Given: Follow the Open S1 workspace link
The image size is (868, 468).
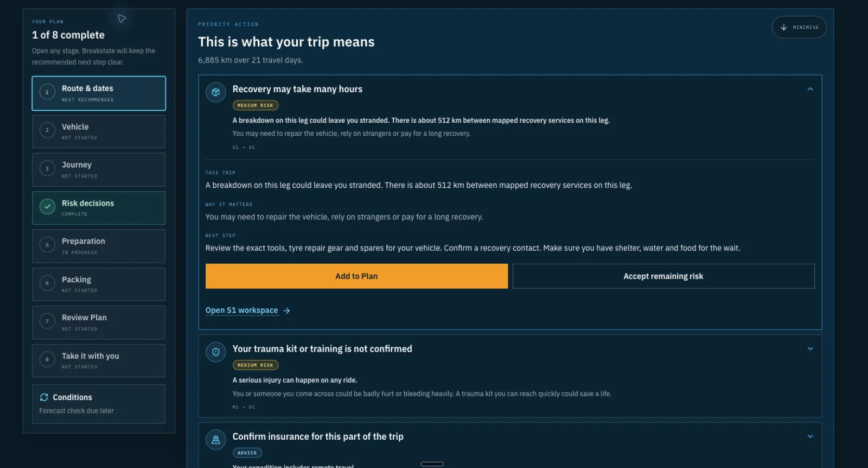Looking at the screenshot, I should click(241, 311).
